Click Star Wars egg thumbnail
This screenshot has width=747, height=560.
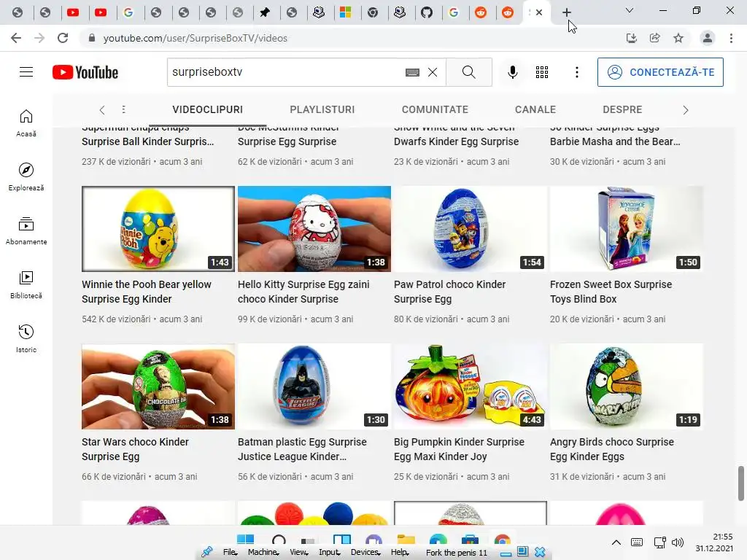click(158, 386)
